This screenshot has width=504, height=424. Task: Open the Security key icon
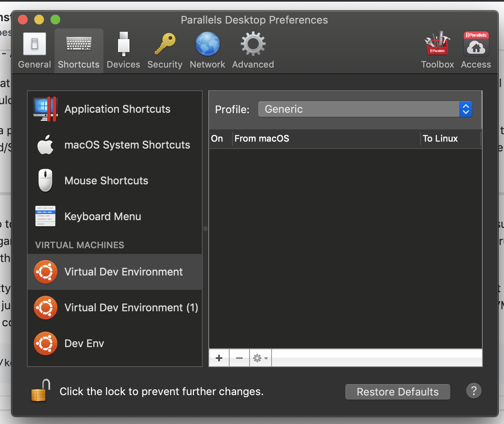165,44
